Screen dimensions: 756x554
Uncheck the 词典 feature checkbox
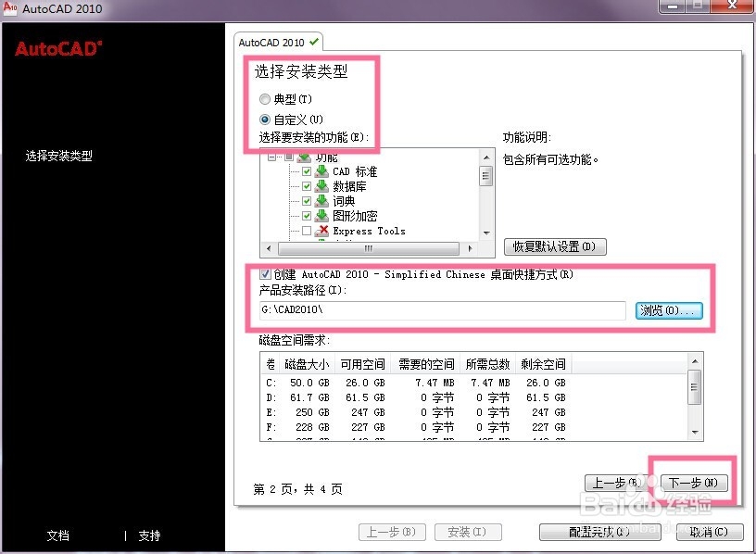pyautogui.click(x=307, y=201)
